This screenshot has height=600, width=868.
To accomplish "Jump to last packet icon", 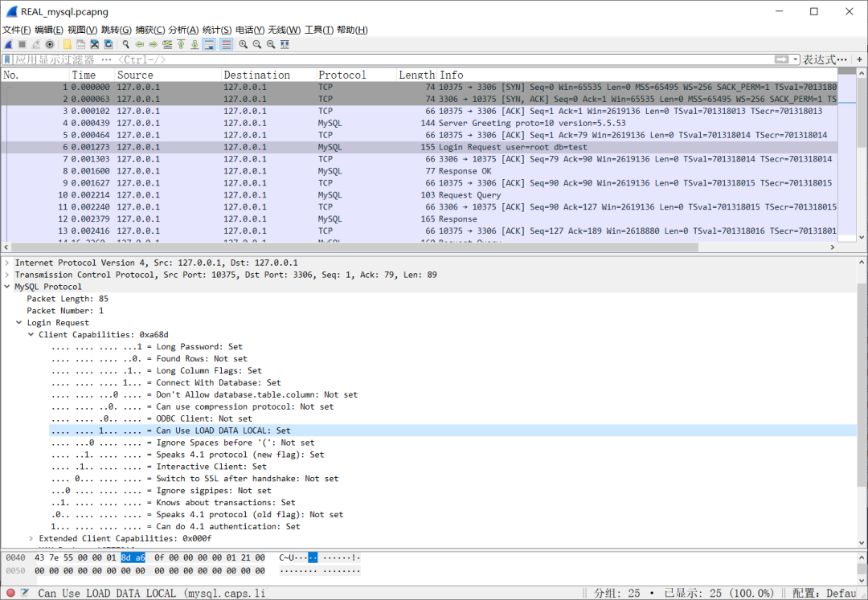I will pyautogui.click(x=194, y=45).
